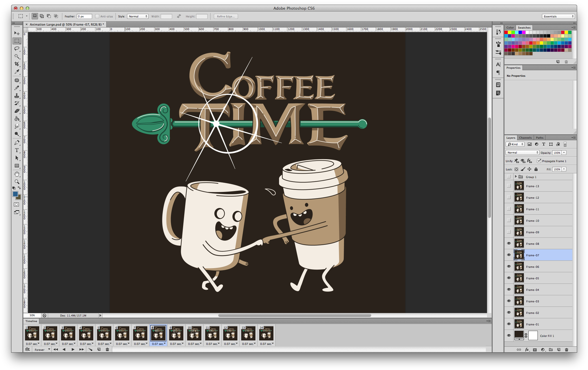The width and height of the screenshot is (588, 370).
Task: Show the Frame-13 layer
Action: tap(509, 186)
